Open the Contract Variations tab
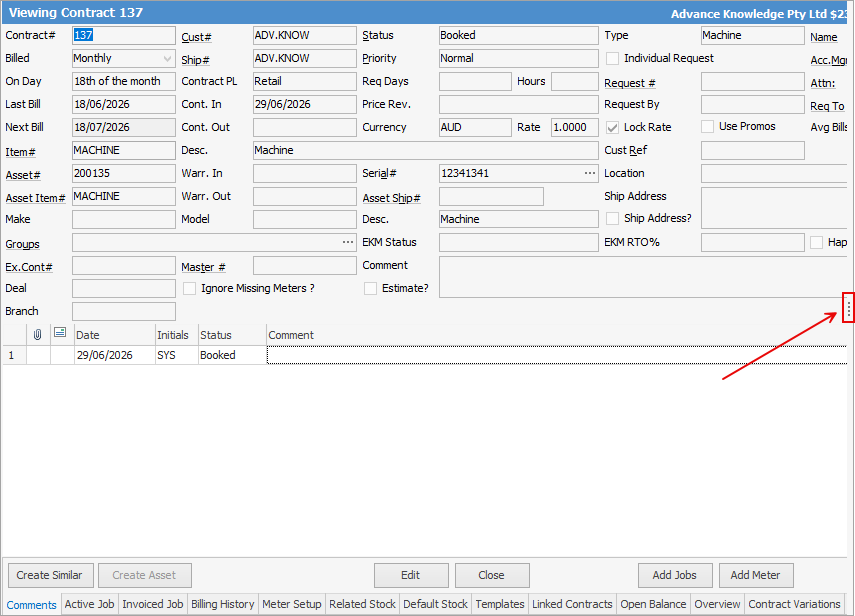This screenshot has width=855, height=616. pos(794,604)
